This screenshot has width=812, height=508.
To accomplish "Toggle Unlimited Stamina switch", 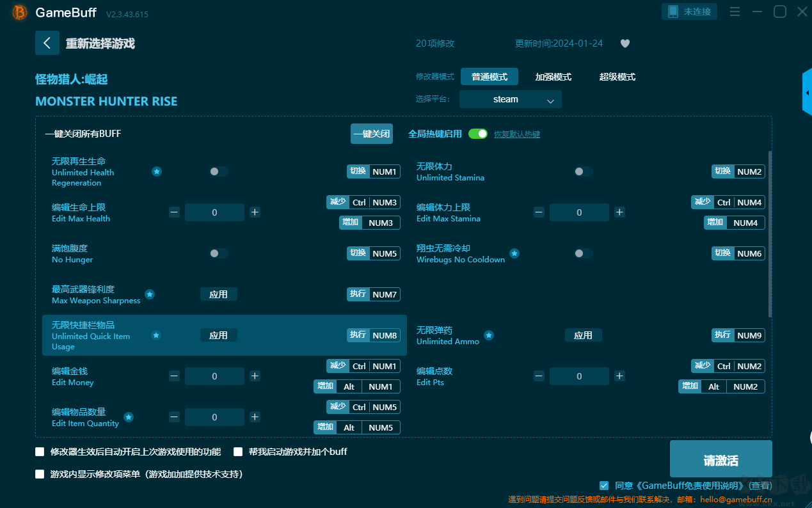I will tap(583, 171).
